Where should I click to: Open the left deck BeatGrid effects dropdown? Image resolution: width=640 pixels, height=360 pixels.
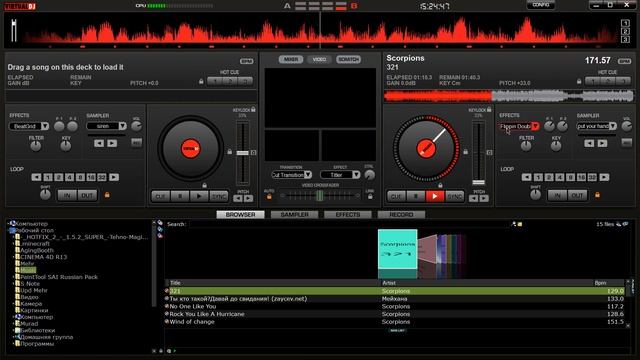coord(44,126)
